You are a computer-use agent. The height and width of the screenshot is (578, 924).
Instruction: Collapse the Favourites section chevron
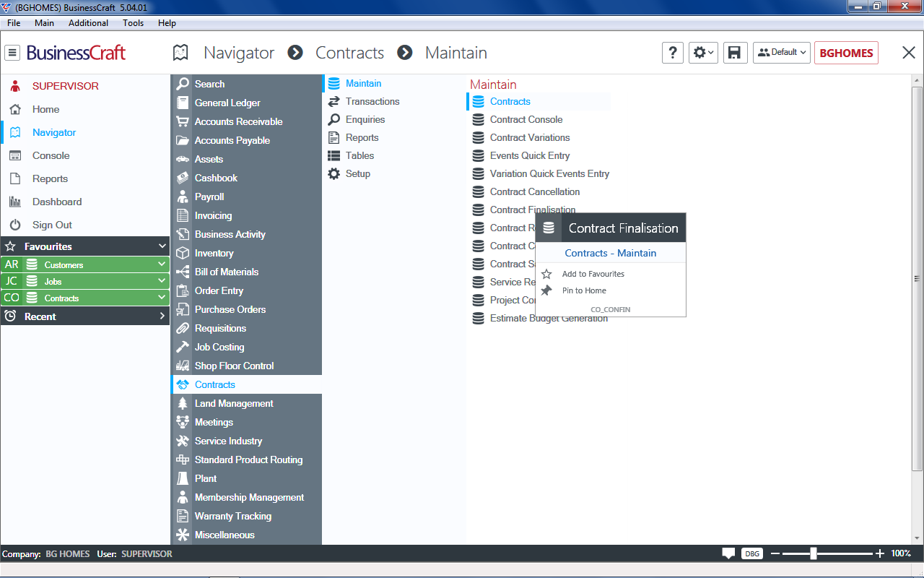[162, 246]
